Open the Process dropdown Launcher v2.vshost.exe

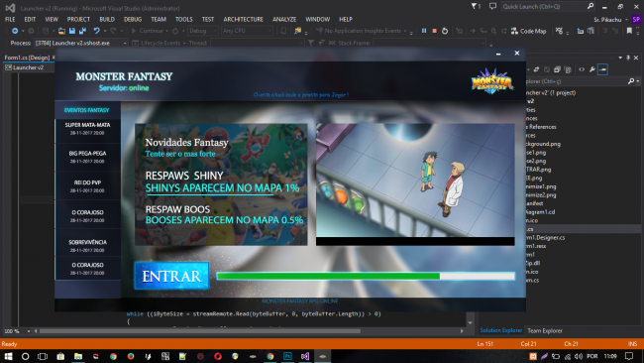coord(81,43)
